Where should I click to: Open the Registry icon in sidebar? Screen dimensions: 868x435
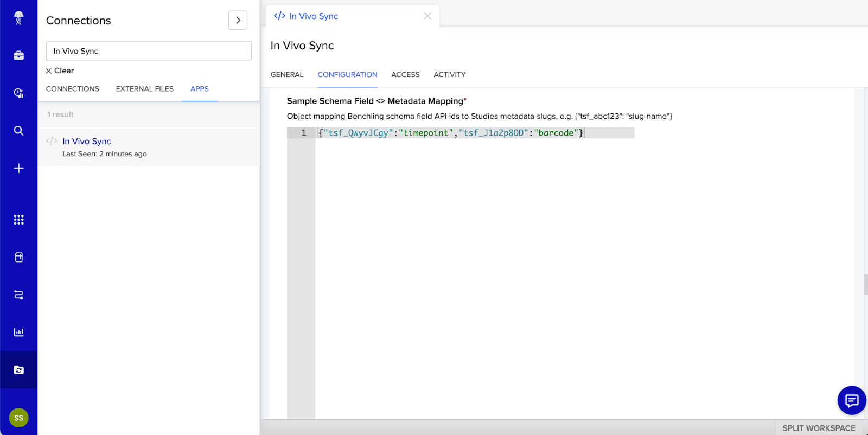point(18,257)
